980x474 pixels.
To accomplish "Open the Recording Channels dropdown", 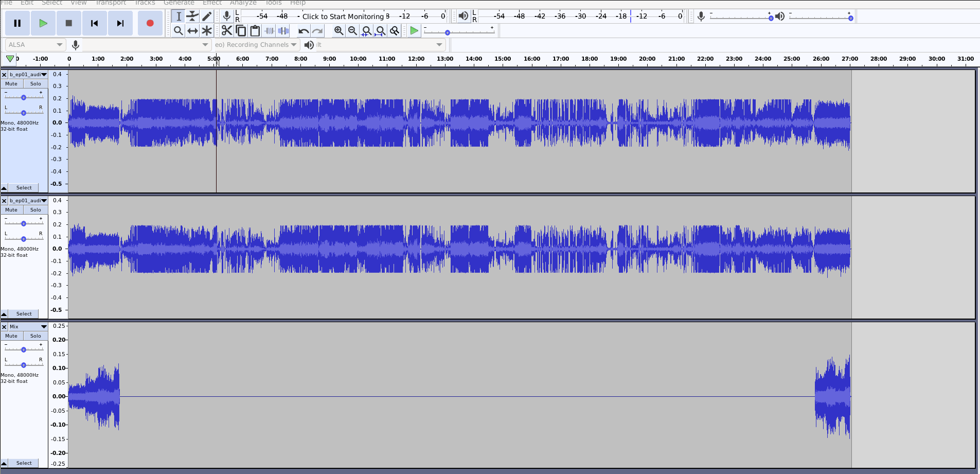I will tap(256, 45).
